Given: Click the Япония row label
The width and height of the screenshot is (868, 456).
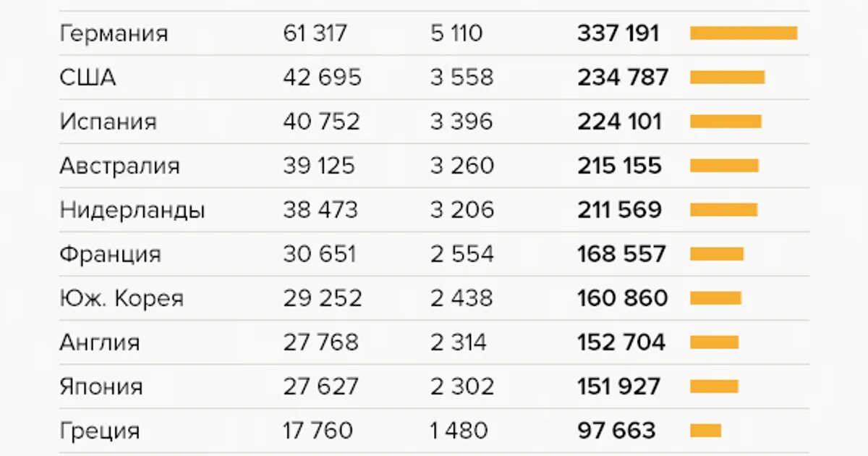Looking at the screenshot, I should (101, 387).
